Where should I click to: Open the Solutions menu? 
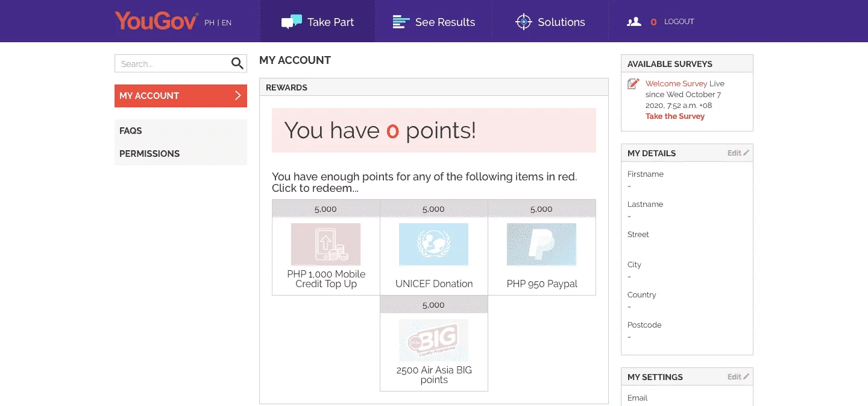point(550,22)
